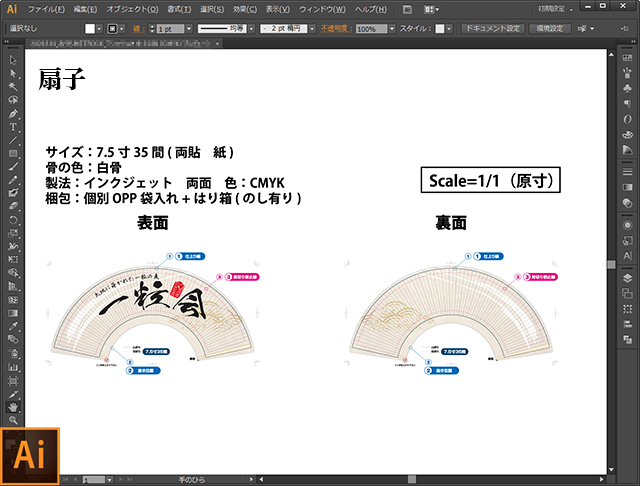Open the Fill color dropdown
The width and height of the screenshot is (640, 486).
pyautogui.click(x=99, y=29)
